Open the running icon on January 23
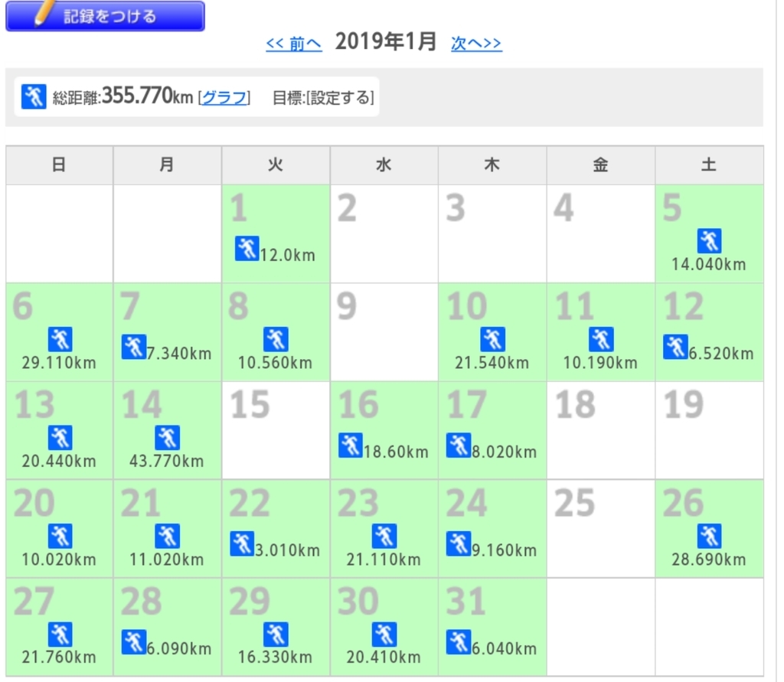Screen dimensions: 784x682 pos(384,537)
